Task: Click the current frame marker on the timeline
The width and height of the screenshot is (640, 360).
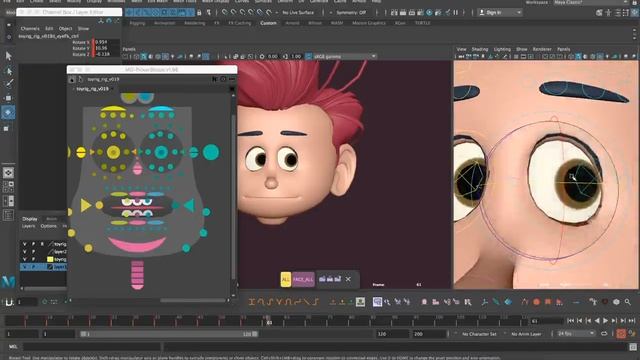Action: click(269, 320)
